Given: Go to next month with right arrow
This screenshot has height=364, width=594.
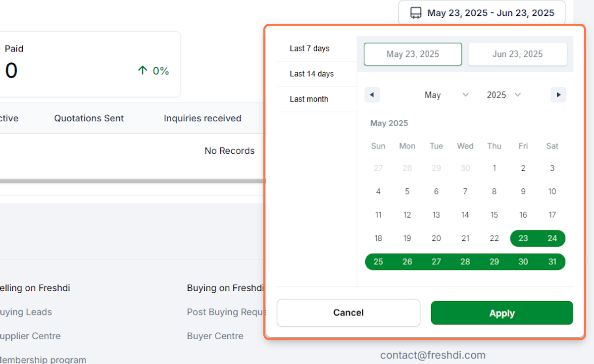Looking at the screenshot, I should pyautogui.click(x=558, y=95).
